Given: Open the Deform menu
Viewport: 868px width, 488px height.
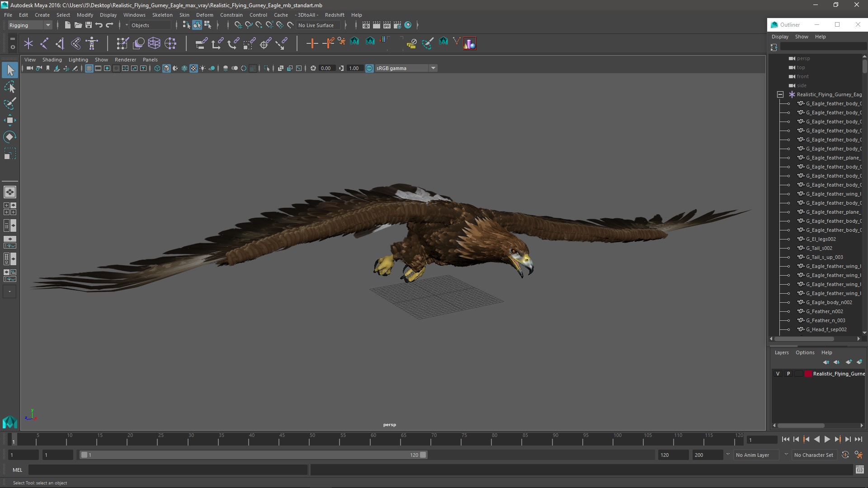Looking at the screenshot, I should [x=204, y=15].
